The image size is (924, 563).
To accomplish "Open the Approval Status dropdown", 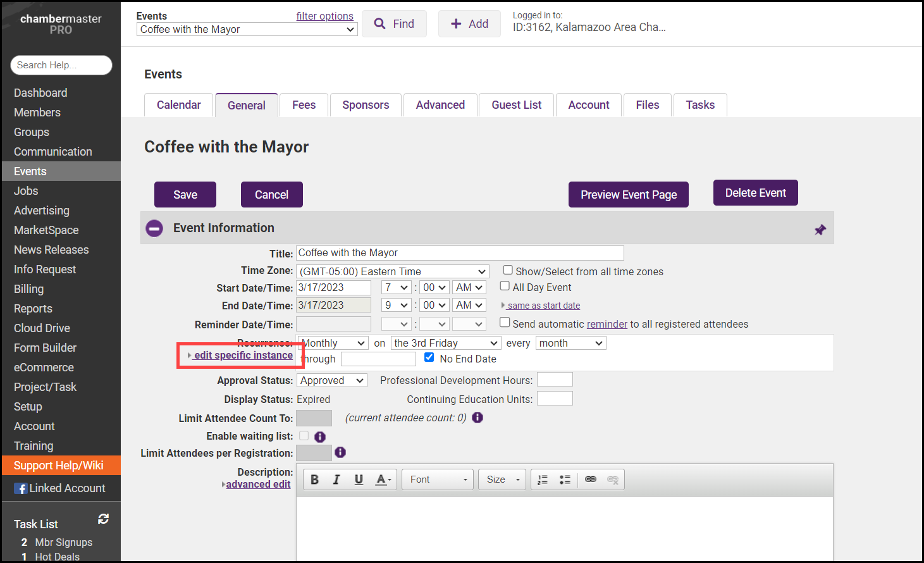I will click(x=331, y=380).
